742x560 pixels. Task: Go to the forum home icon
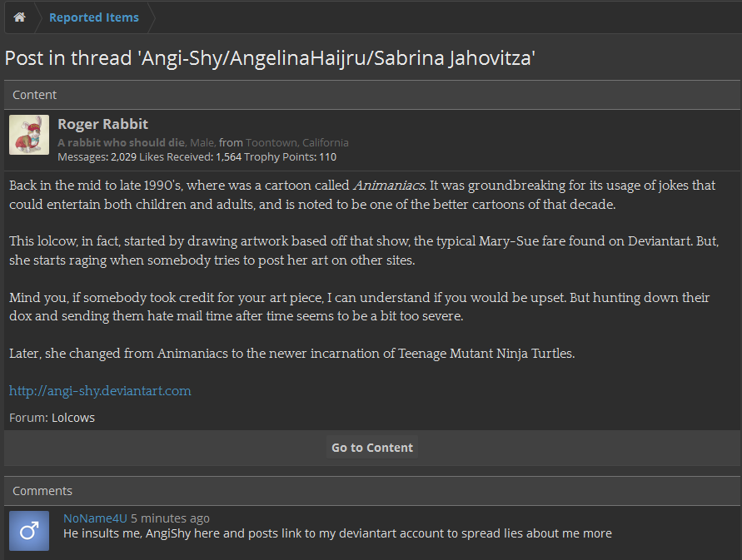(19, 17)
